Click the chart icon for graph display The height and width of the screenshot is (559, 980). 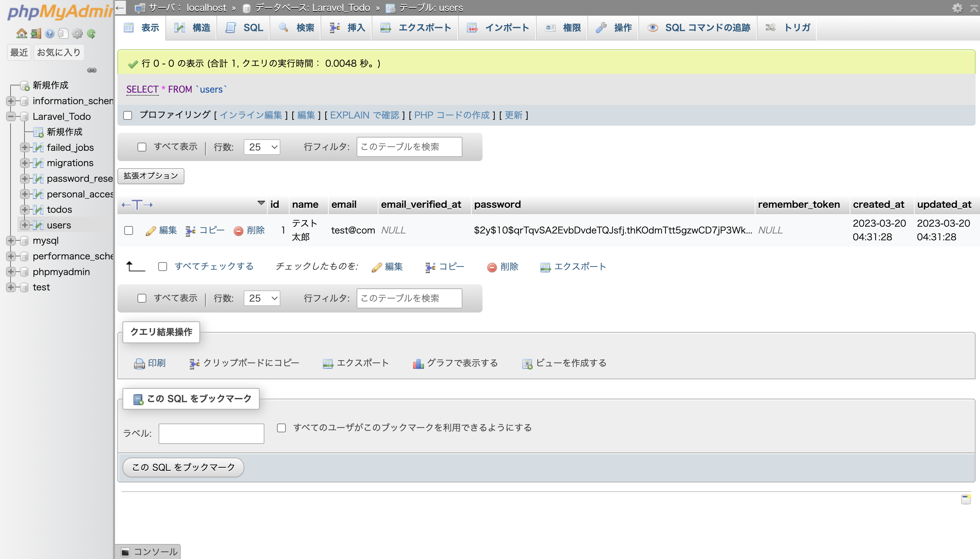(x=418, y=364)
